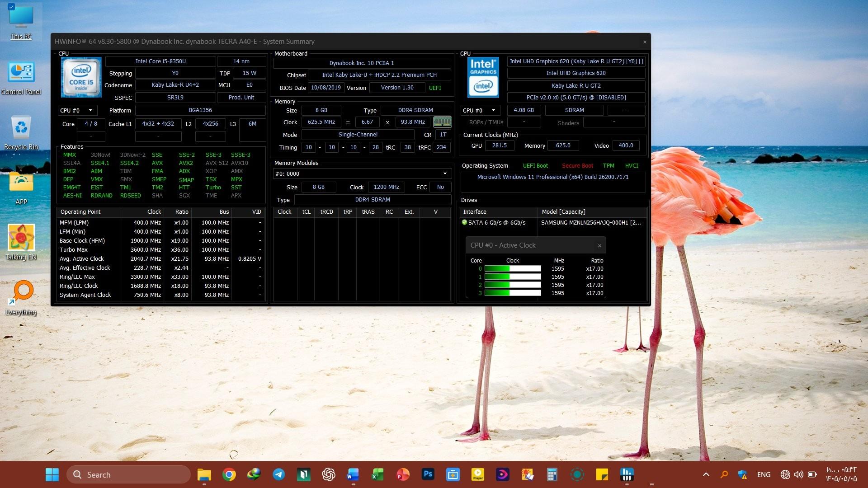Open Telegram from taskbar
Image resolution: width=868 pixels, height=488 pixels.
coord(279,474)
